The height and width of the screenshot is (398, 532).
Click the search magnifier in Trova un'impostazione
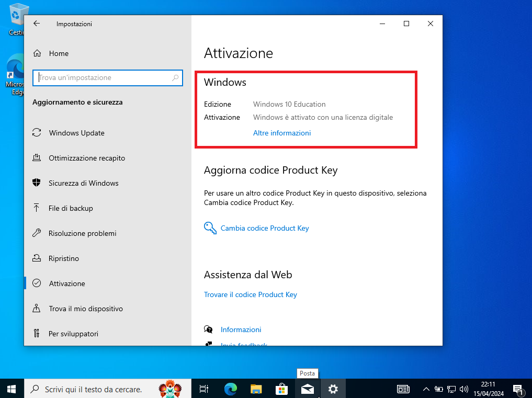click(x=175, y=78)
